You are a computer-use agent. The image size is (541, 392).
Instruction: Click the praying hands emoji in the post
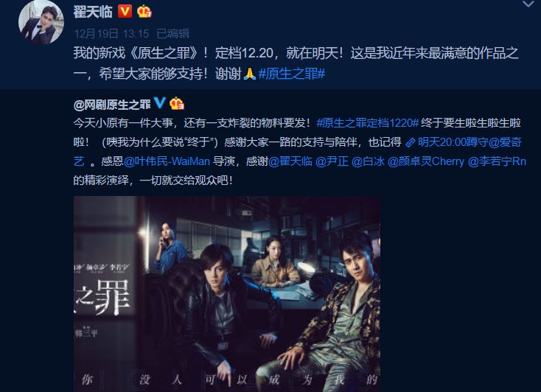[x=249, y=73]
